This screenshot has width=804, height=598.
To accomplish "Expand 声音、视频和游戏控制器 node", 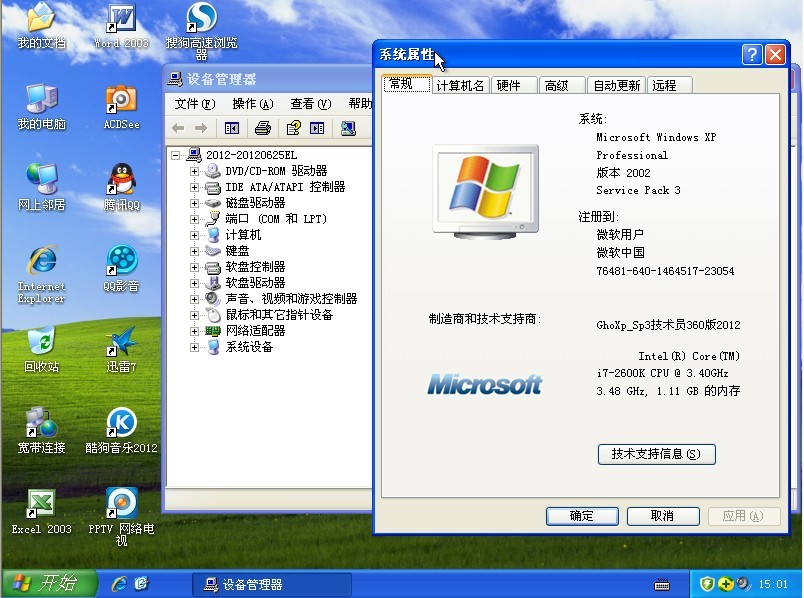I will click(x=194, y=299).
